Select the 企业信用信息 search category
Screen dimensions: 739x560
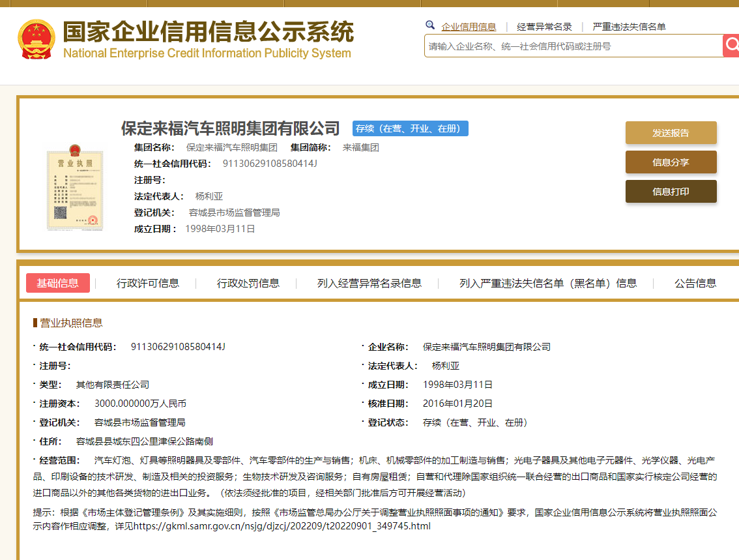(x=469, y=27)
